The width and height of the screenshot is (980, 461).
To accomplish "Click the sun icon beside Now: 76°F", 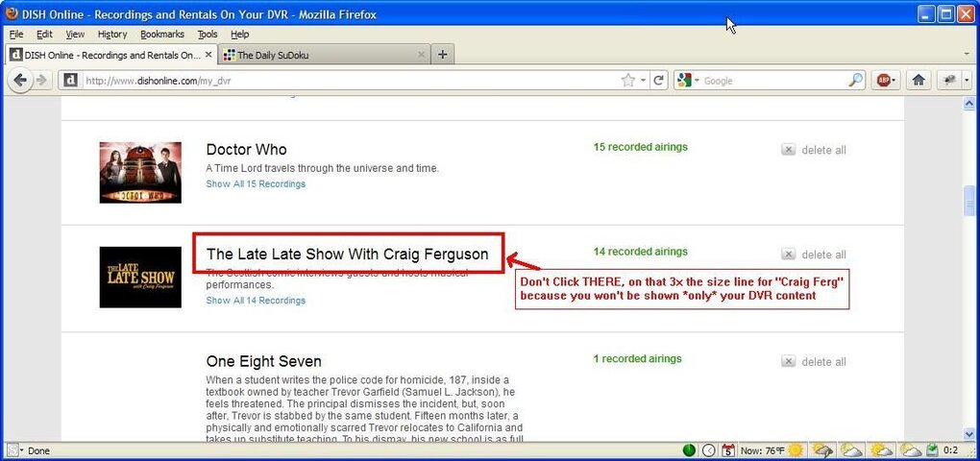I will (796, 449).
